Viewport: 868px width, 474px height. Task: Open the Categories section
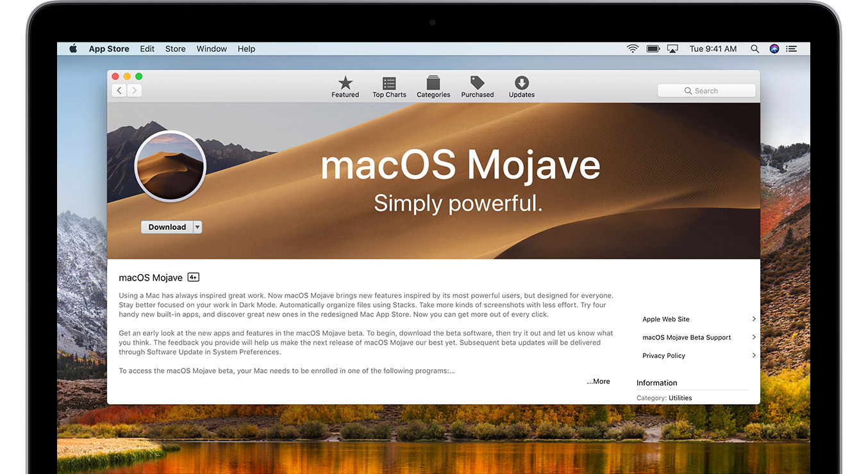[433, 86]
